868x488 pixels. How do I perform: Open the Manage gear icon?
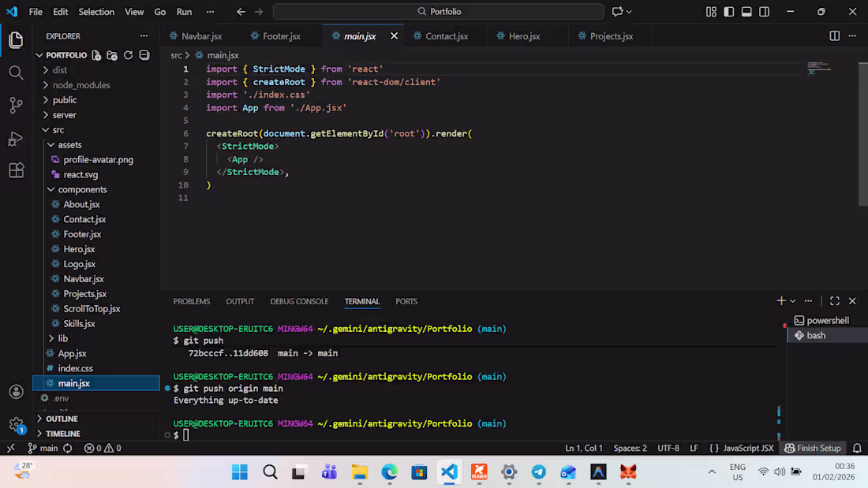coord(16,424)
